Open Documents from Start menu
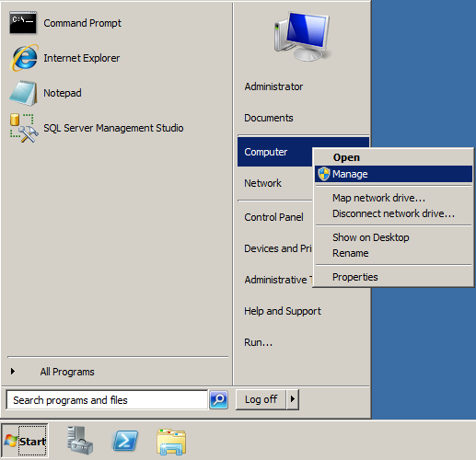 [269, 118]
